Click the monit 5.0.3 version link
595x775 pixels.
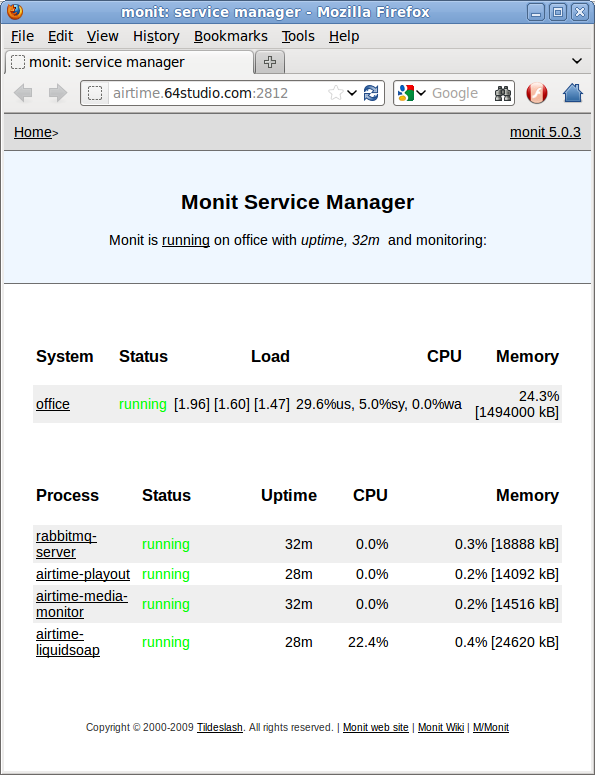pyautogui.click(x=545, y=132)
